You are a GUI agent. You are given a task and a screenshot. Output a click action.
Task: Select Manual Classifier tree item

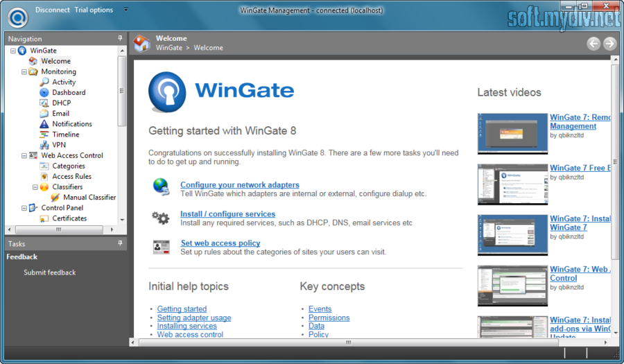coord(89,198)
